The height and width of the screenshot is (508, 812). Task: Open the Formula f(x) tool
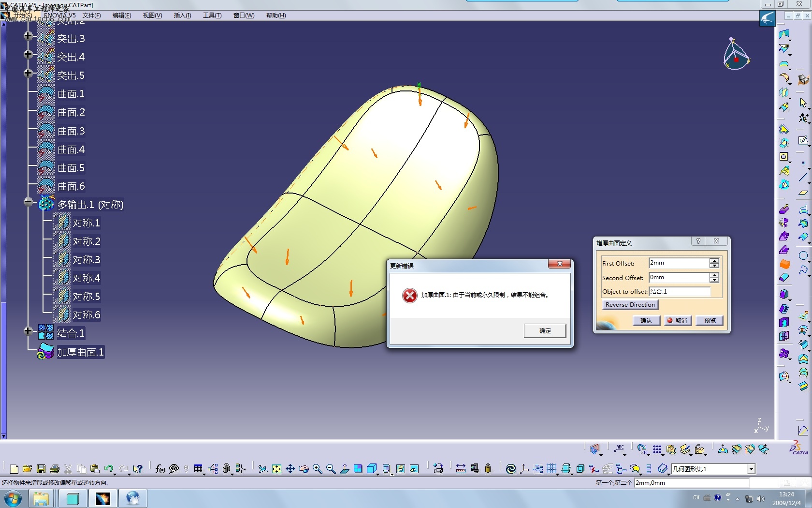tap(160, 469)
